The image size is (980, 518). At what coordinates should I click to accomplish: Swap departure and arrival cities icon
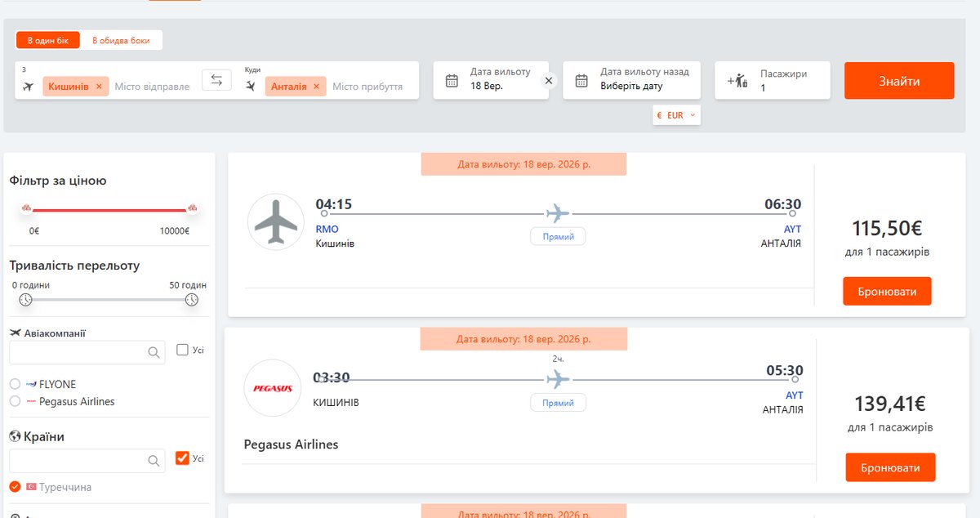(216, 80)
